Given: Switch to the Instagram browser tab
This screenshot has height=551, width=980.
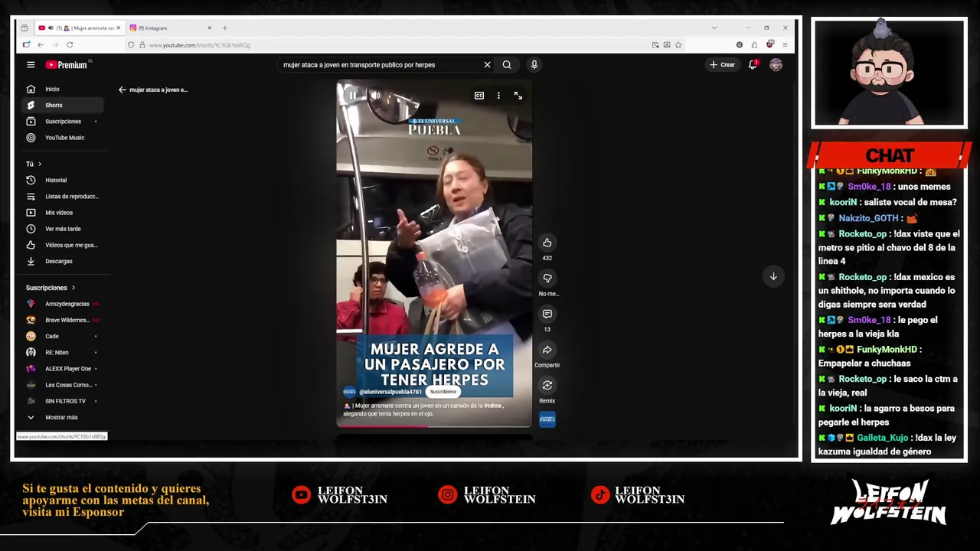Looking at the screenshot, I should click(168, 28).
